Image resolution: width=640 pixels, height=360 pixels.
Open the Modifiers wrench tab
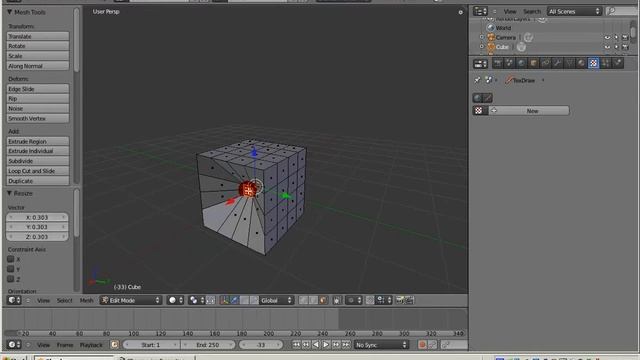point(558,63)
